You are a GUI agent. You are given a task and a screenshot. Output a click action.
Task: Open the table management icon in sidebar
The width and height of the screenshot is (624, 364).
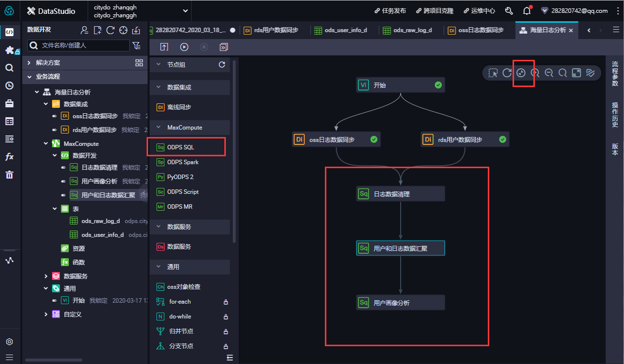9,121
